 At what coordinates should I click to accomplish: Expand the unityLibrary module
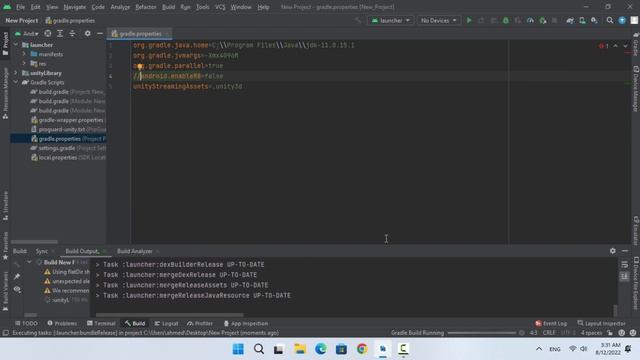[16, 73]
